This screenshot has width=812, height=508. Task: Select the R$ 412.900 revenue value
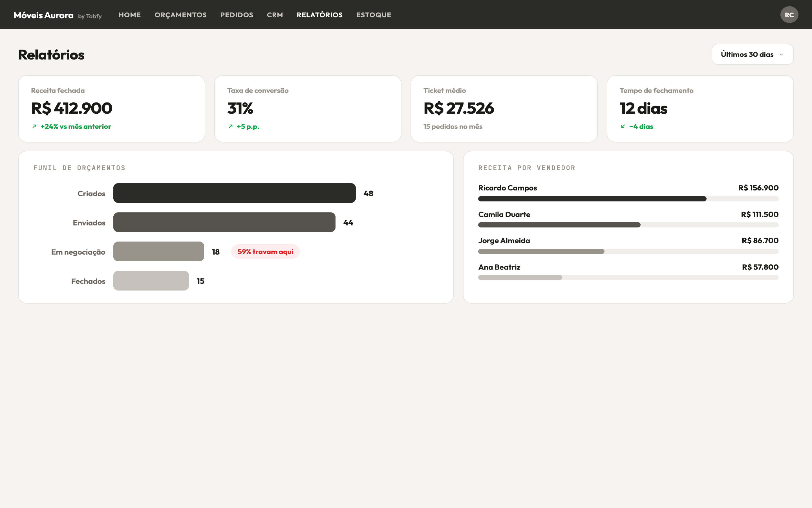pos(71,108)
